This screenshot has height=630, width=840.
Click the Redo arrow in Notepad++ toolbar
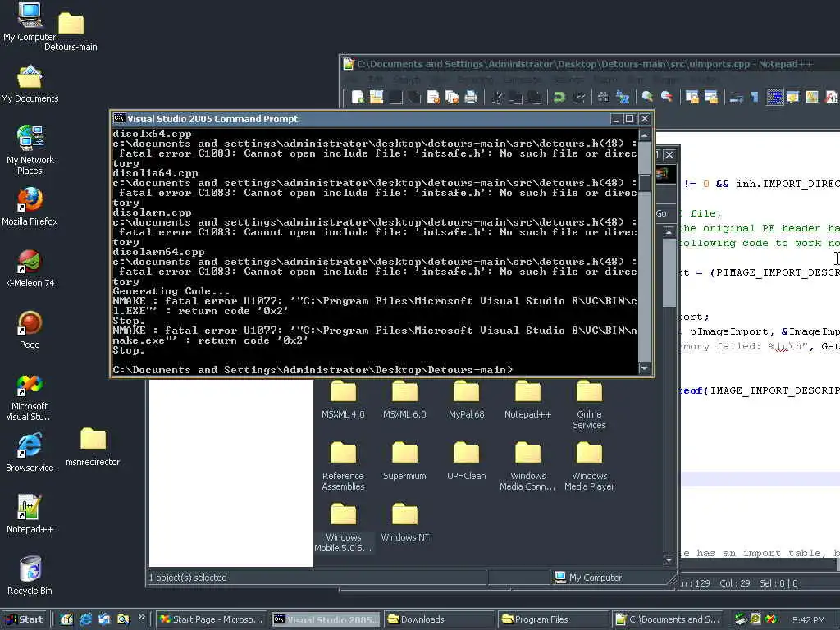pyautogui.click(x=578, y=97)
